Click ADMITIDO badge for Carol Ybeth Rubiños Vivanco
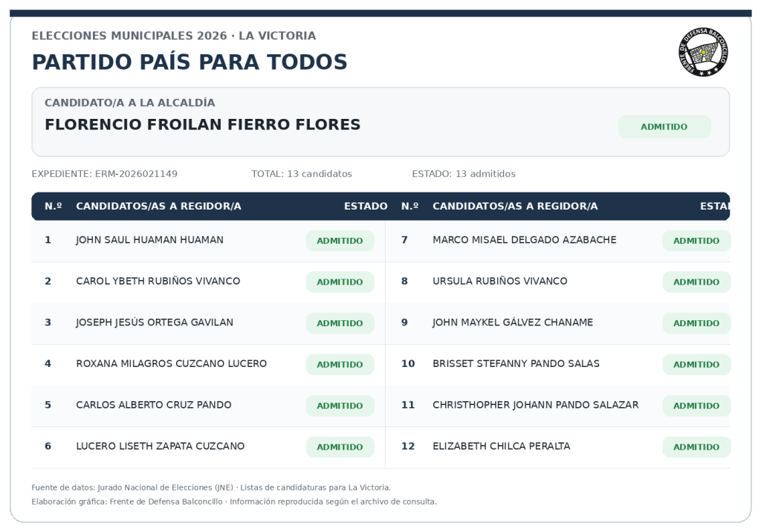Viewport: 761px width, 532px height. (x=340, y=282)
